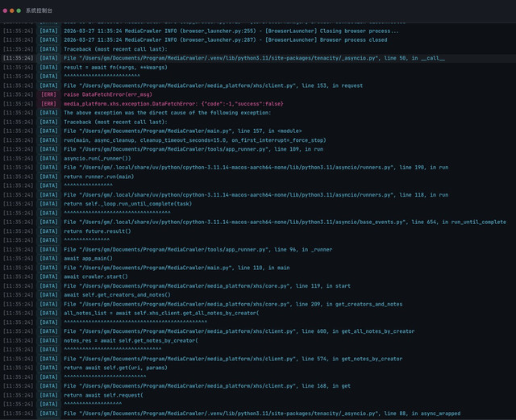Click 'return await self.get(uri, params)' line
The height and width of the screenshot is (420, 516).
click(x=115, y=368)
